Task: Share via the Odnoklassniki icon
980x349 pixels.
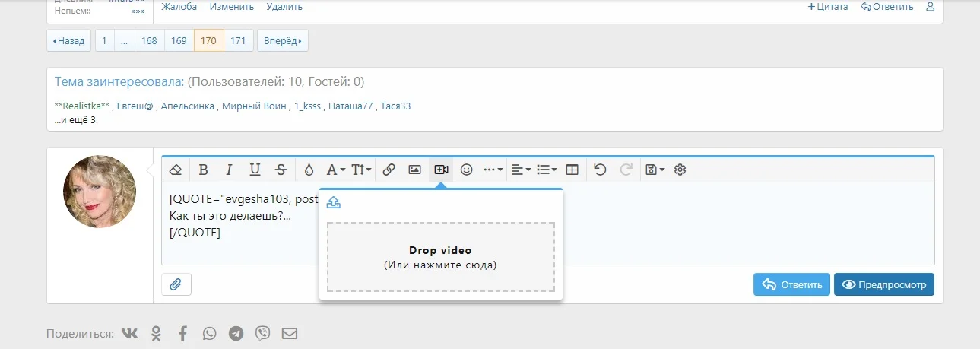Action: pos(156,333)
